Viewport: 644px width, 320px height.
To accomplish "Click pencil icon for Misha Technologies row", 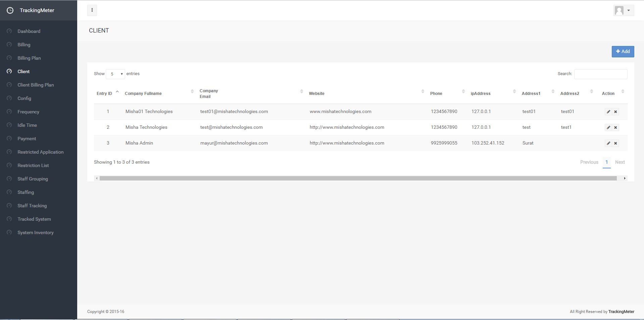I will coord(608,127).
